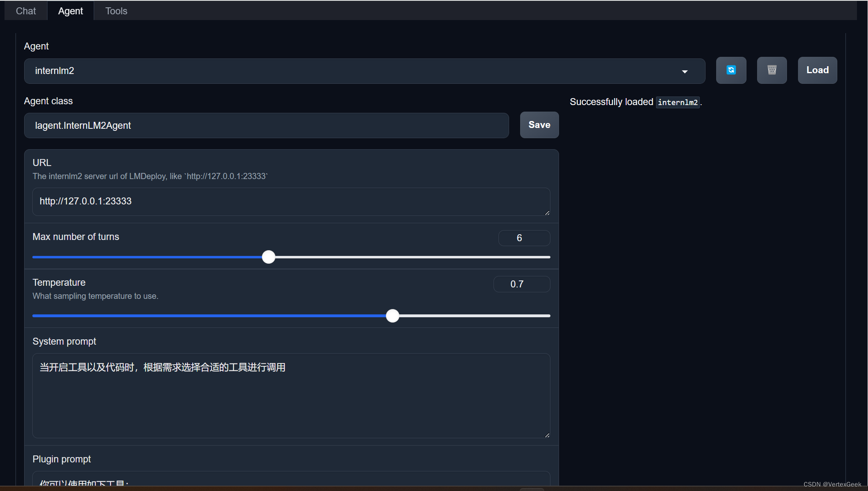Click inside the System prompt textarea
Screen dimensions: 868x491
click(291, 395)
